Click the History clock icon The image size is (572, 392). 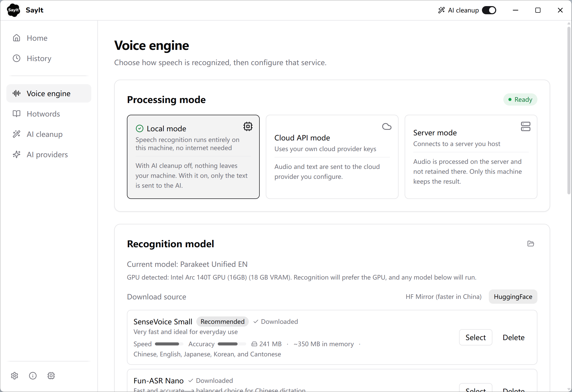pos(17,58)
